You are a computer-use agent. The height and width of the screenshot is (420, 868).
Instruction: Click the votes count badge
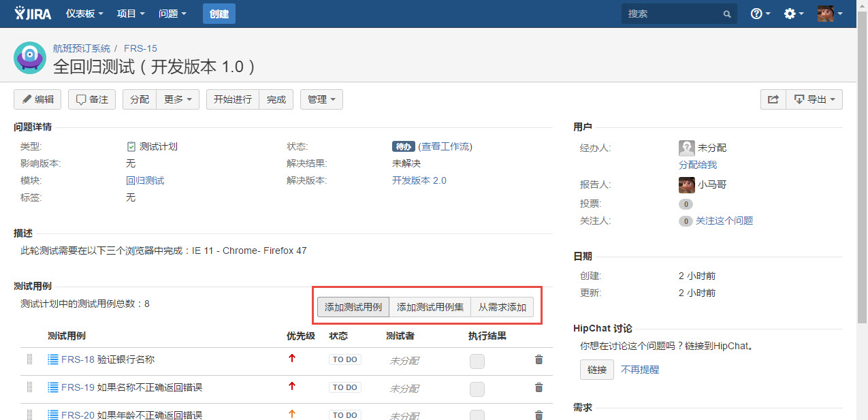pos(686,204)
